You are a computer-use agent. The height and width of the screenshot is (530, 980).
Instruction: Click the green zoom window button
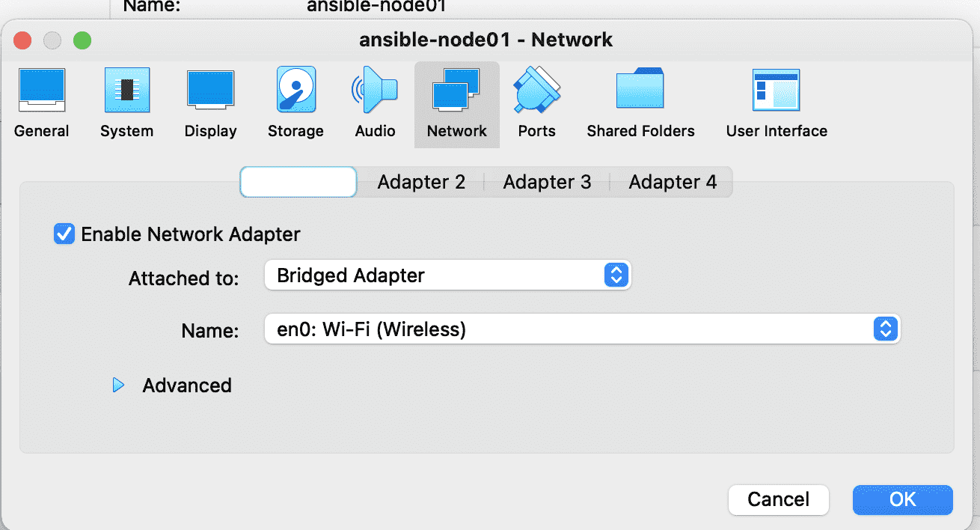click(82, 40)
